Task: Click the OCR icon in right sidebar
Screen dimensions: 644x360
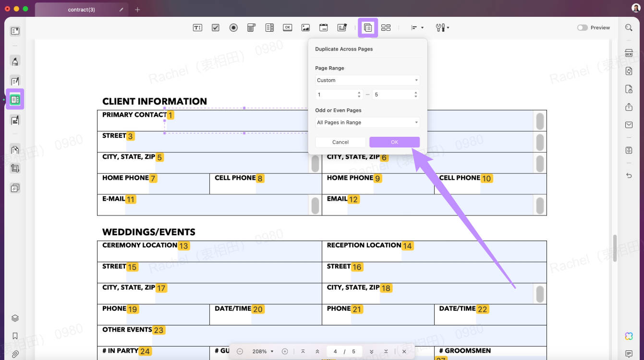Action: coord(629,53)
